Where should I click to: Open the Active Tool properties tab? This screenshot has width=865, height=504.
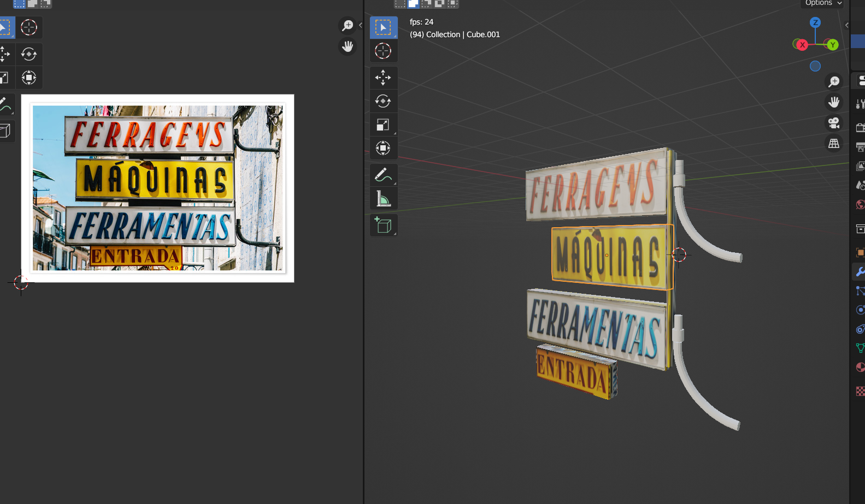pyautogui.click(x=860, y=104)
